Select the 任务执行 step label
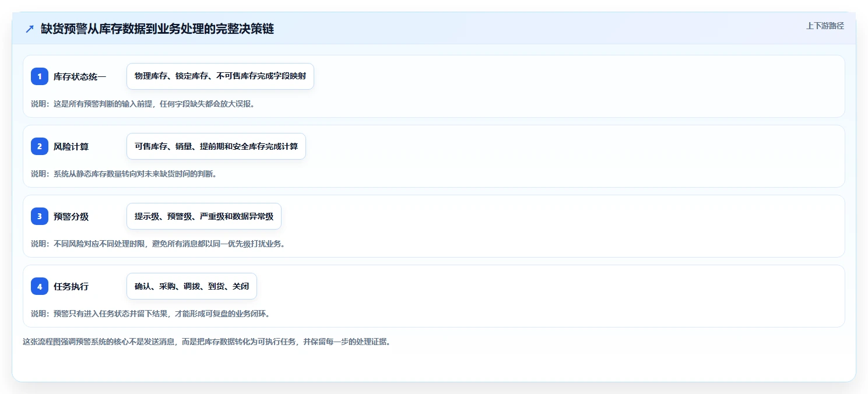Image resolution: width=868 pixels, height=394 pixels. pos(71,286)
